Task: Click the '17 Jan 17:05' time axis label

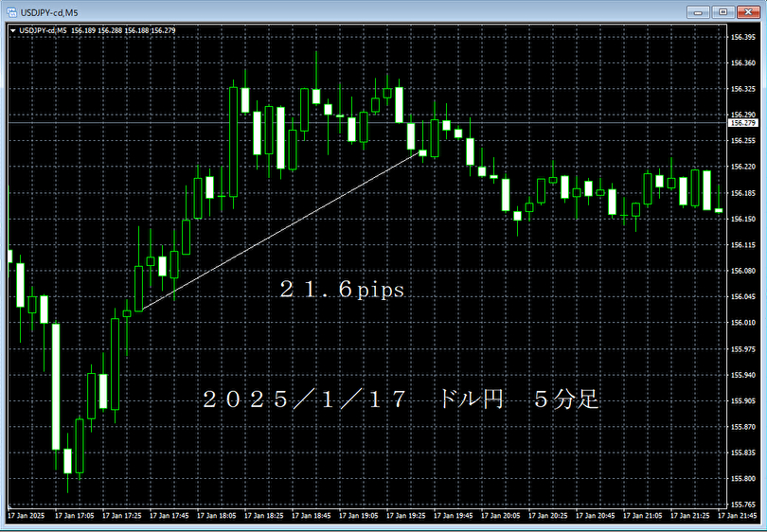Action: pyautogui.click(x=75, y=516)
